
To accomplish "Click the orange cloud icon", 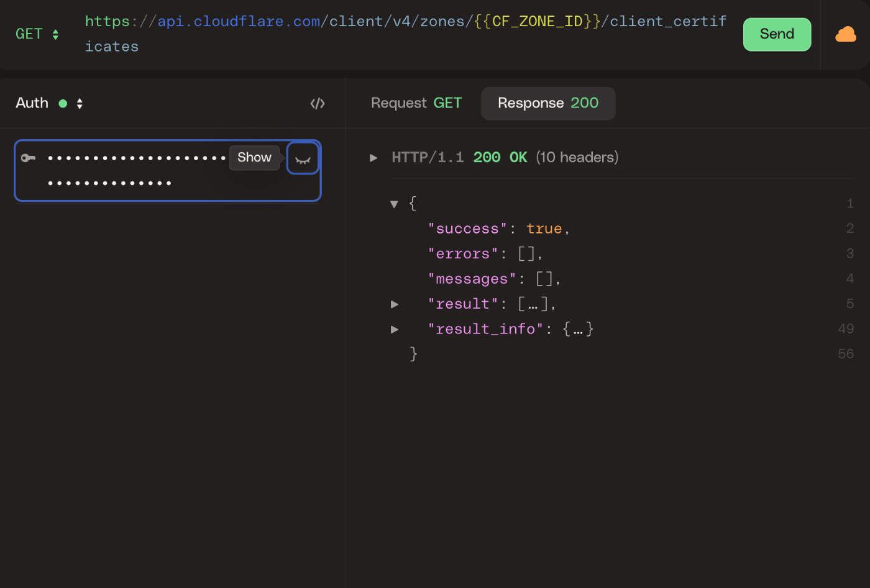I will click(845, 34).
